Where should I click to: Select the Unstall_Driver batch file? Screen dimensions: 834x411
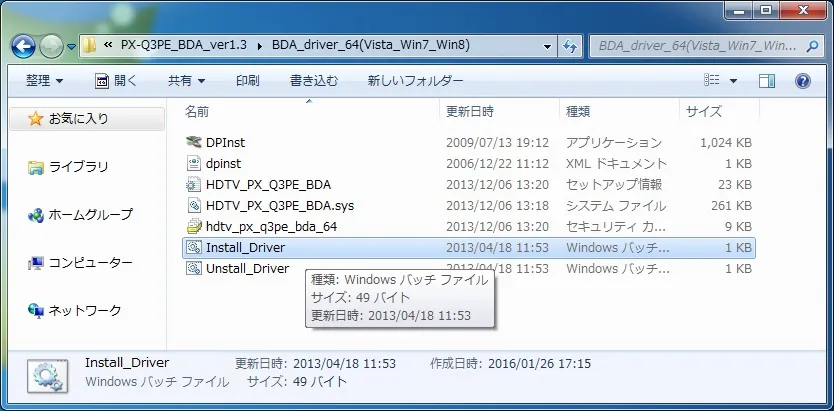pos(247,269)
